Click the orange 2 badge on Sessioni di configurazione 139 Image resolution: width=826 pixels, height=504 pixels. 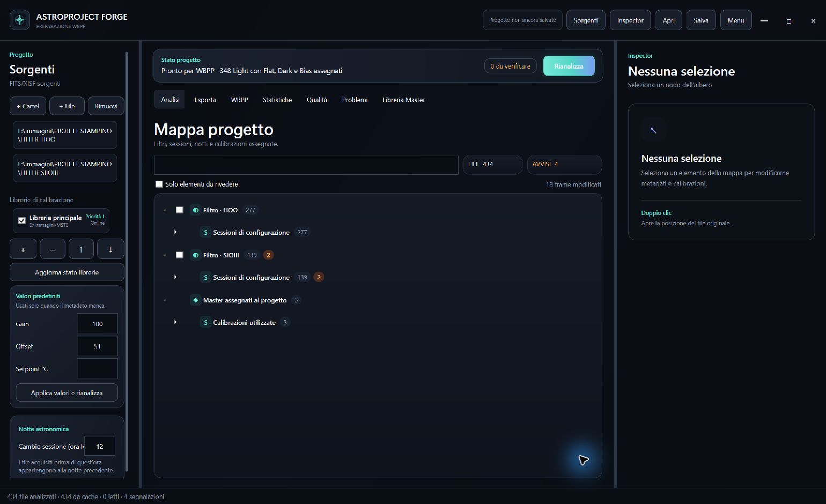319,277
